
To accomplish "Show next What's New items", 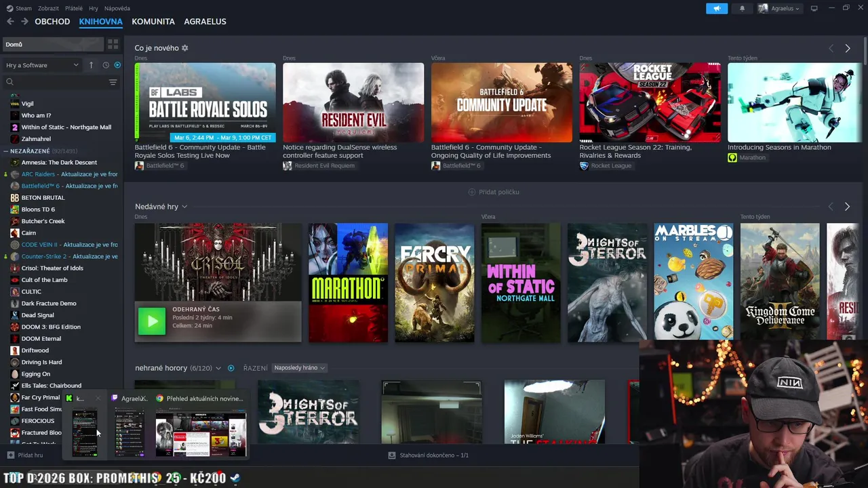I will [848, 48].
